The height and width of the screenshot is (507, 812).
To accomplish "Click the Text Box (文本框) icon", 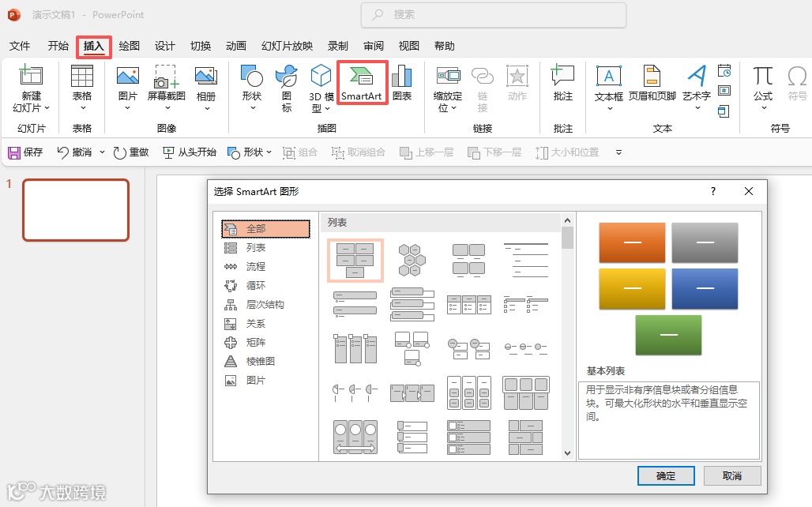I will coord(608,76).
